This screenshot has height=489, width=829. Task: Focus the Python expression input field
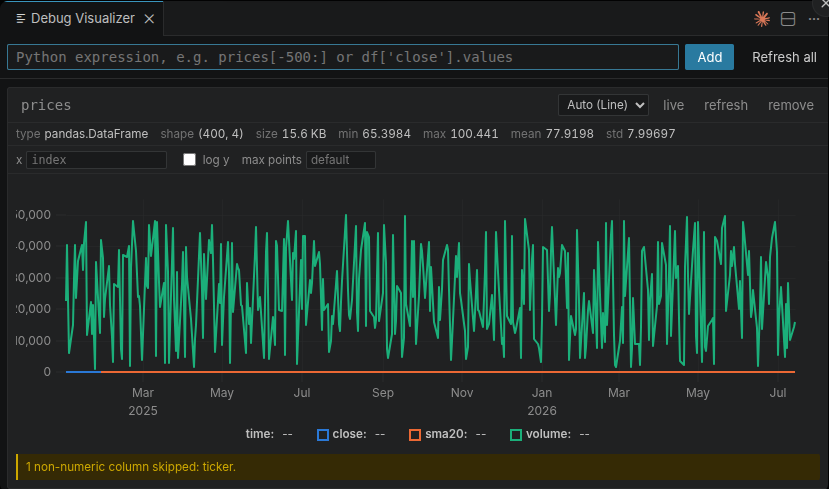343,57
